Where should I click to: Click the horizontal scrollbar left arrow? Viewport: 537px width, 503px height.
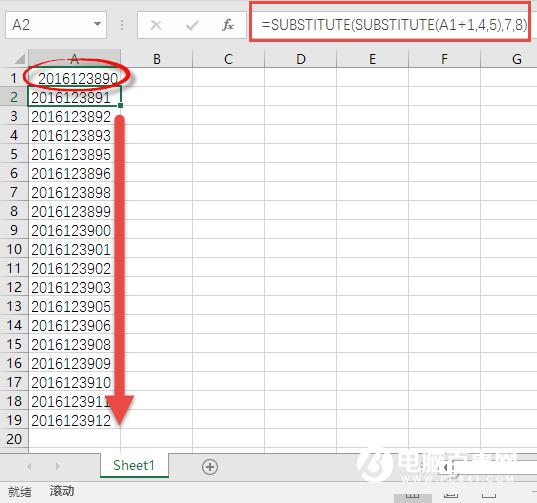446,467
